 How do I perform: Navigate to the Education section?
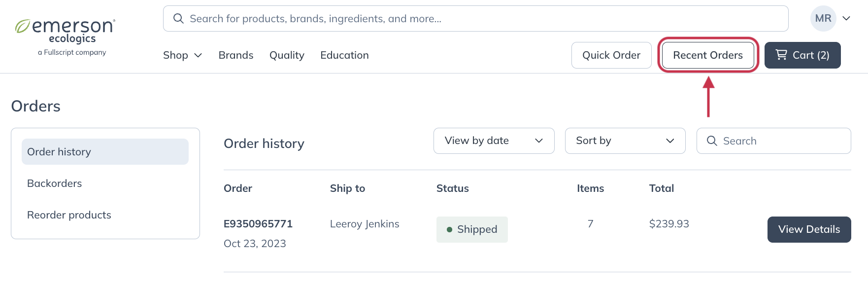(x=344, y=55)
